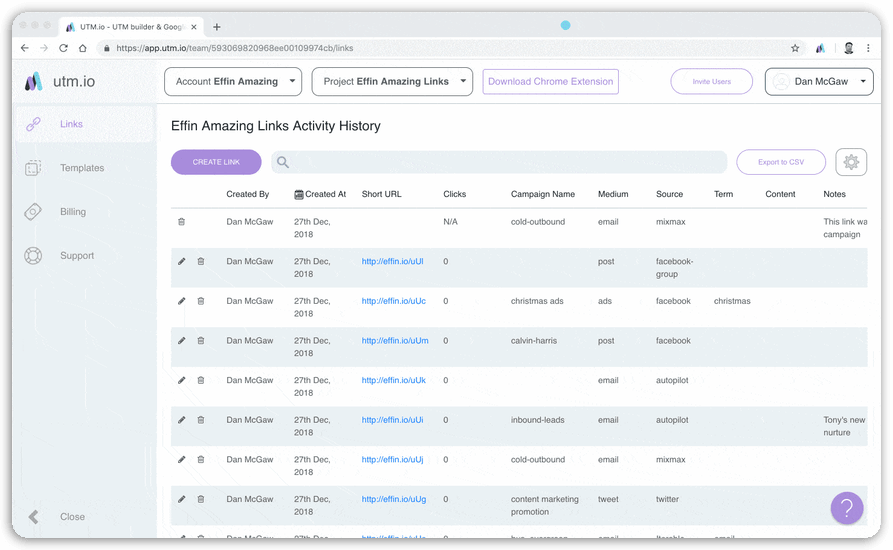This screenshot has width=893, height=550.
Task: Expand the Project Effin Amazing Links dropdown
Action: (x=392, y=81)
